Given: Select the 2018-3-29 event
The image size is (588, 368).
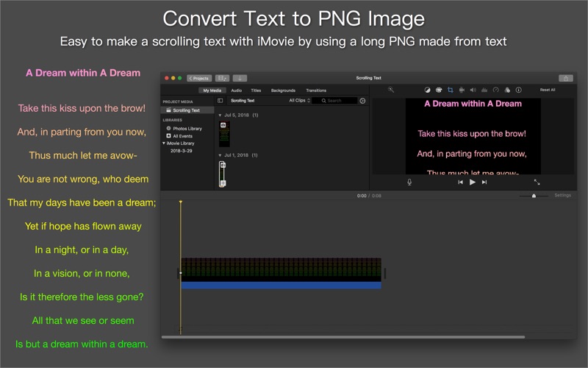Looking at the screenshot, I should point(181,151).
